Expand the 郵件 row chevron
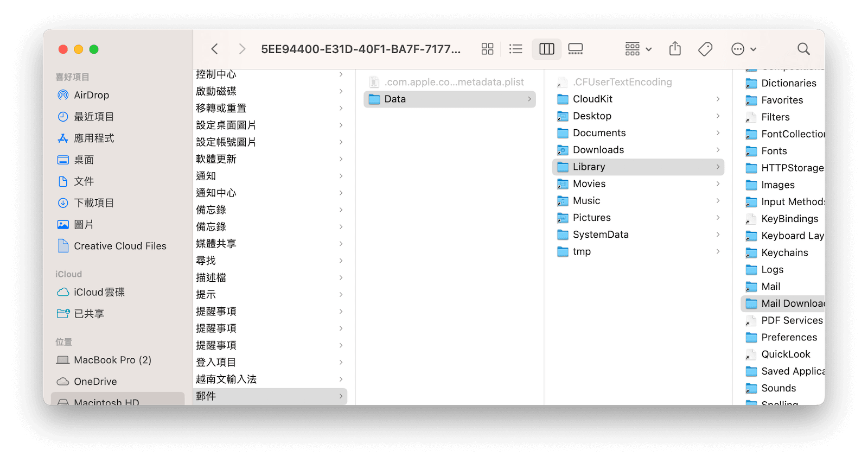 (x=341, y=396)
